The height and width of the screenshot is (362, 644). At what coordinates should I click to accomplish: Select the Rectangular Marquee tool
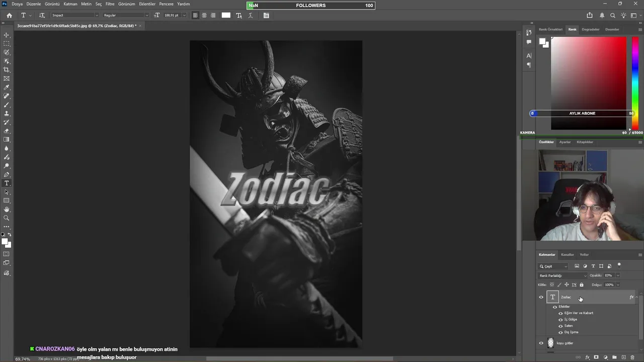(x=7, y=43)
